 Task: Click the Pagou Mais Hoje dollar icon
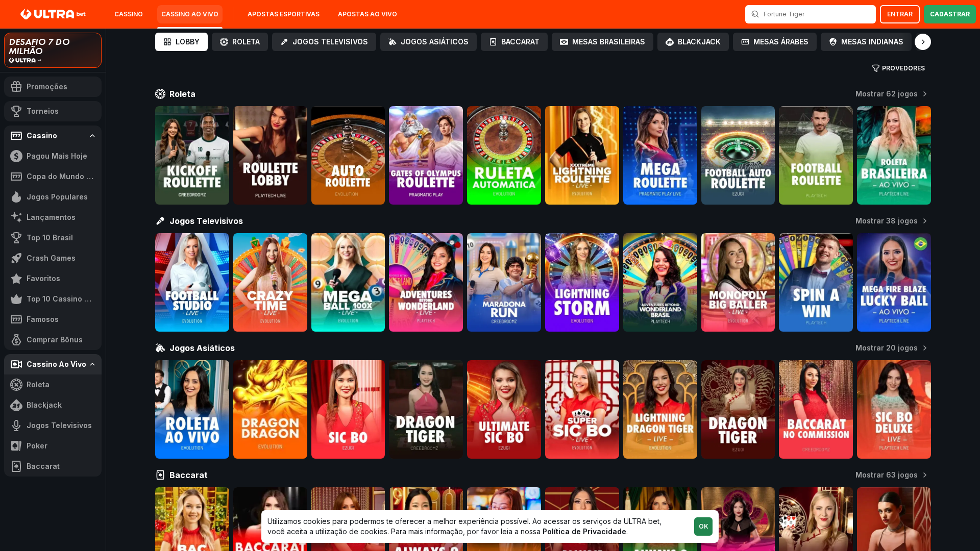click(16, 156)
